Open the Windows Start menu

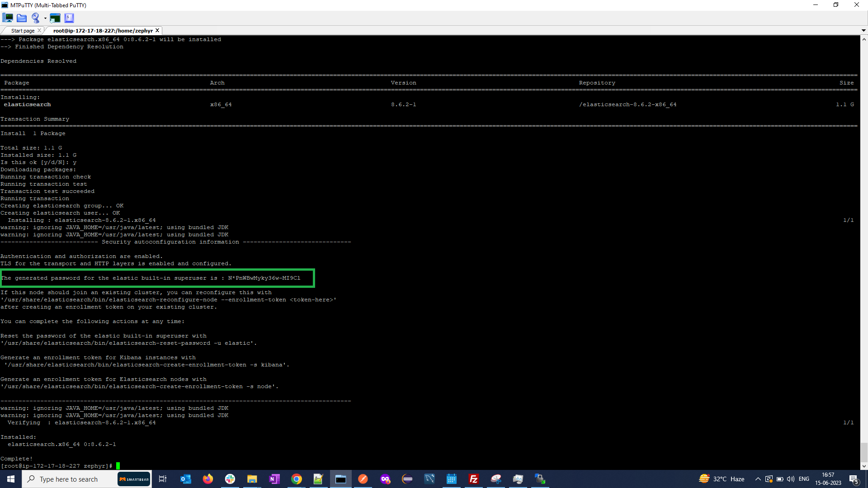tap(11, 479)
